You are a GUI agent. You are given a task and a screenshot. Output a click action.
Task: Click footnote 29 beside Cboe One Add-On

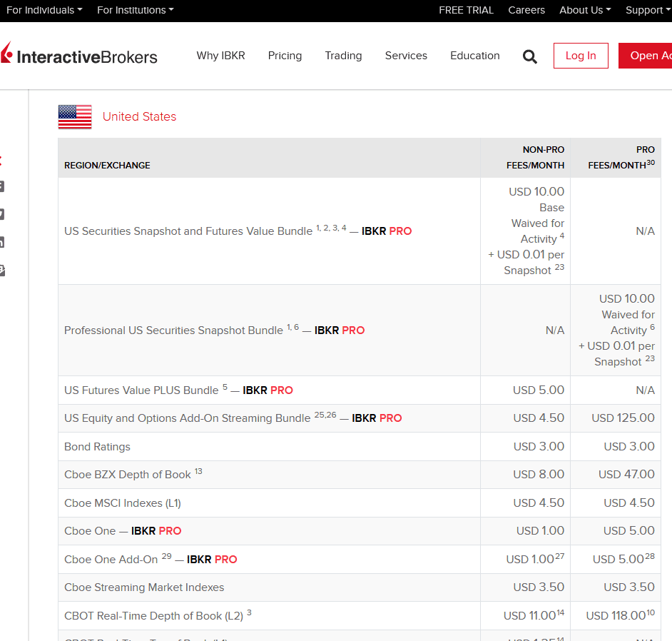(x=167, y=556)
